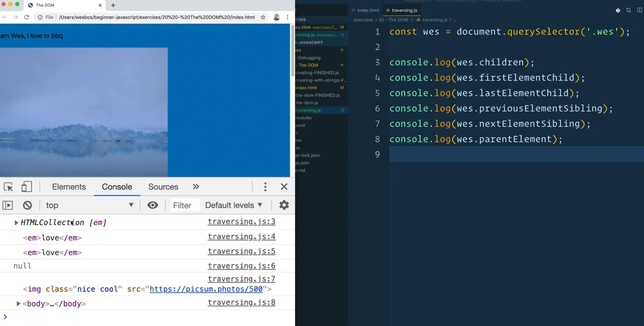Toggle the device toolbar icon
Viewport: 644px width, 326px height.
tap(27, 187)
